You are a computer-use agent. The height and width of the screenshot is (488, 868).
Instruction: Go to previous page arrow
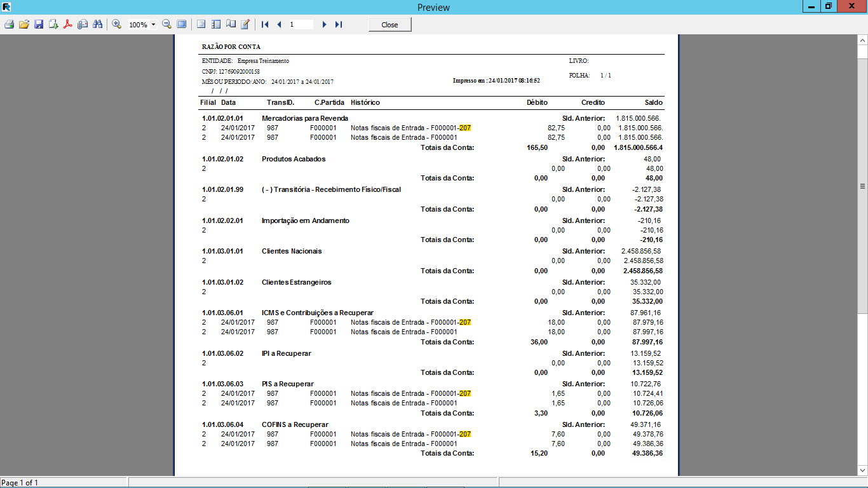click(279, 24)
